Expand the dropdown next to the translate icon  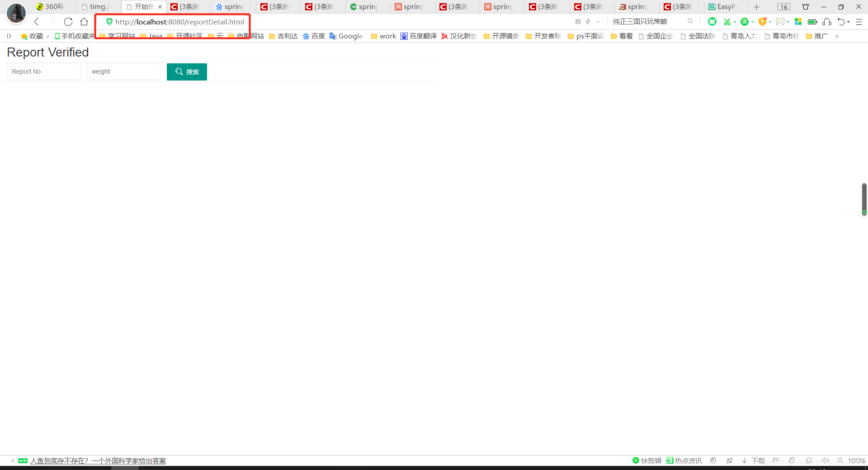[x=752, y=22]
